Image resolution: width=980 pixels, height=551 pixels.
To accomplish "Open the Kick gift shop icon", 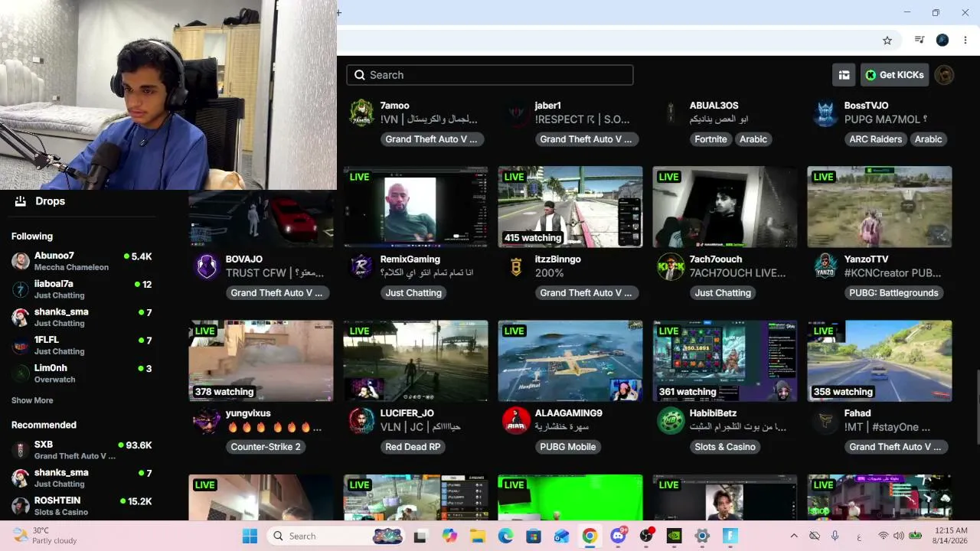I will 844,75.
